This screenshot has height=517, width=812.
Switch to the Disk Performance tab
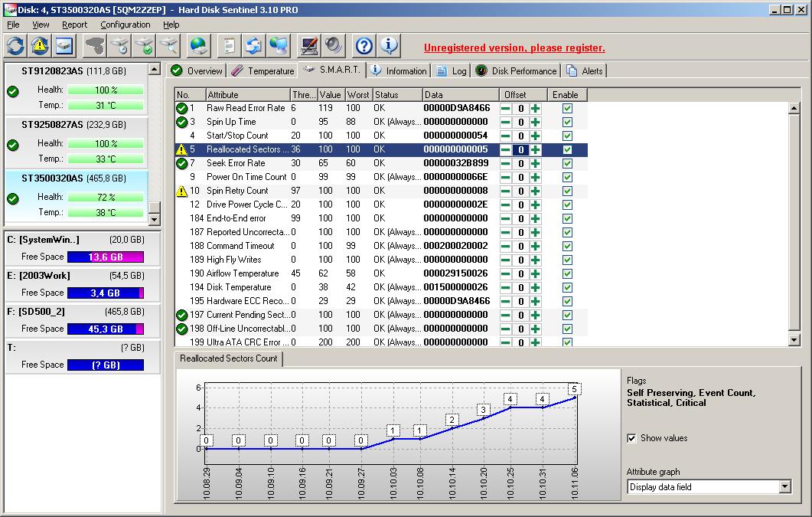point(517,71)
